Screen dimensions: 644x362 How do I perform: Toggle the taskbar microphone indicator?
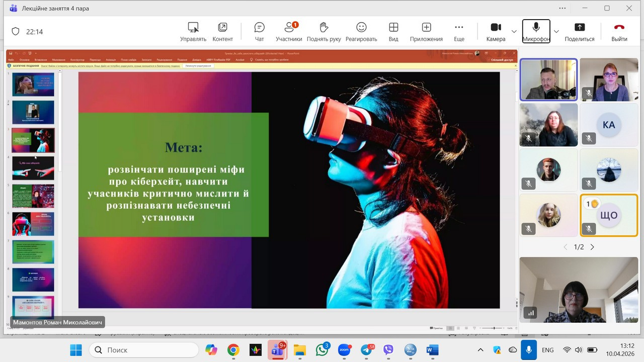pos(528,350)
